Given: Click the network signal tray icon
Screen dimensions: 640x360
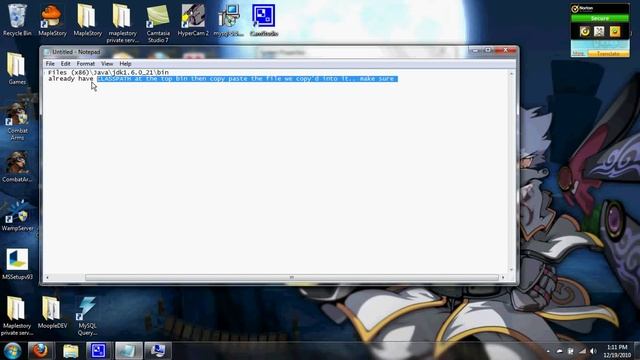Looking at the screenshot, I should (x=582, y=351).
